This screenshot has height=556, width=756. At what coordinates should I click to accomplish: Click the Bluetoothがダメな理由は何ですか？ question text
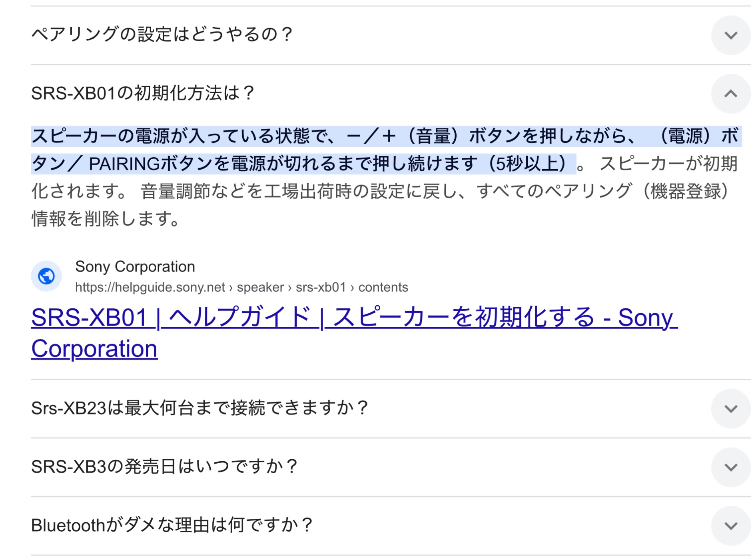(172, 525)
